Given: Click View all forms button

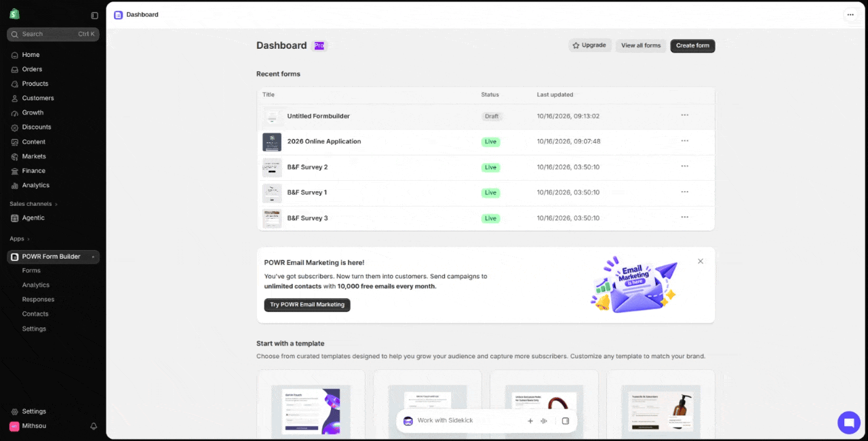Looking at the screenshot, I should coord(641,45).
